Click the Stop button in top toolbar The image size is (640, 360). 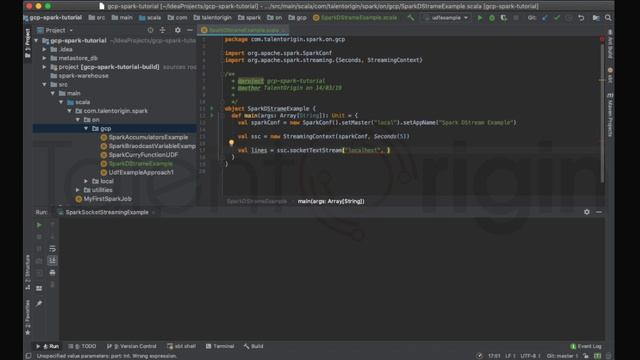pyautogui.click(x=516, y=18)
